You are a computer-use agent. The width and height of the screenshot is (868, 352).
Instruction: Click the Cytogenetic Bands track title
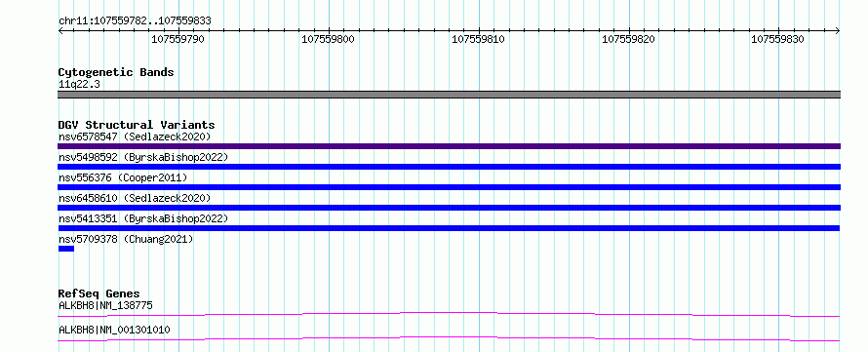[x=116, y=72]
